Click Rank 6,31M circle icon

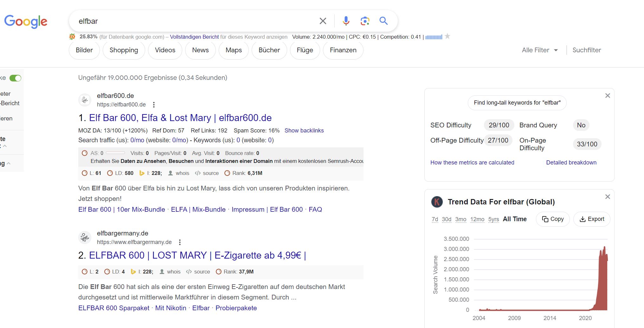pyautogui.click(x=227, y=173)
